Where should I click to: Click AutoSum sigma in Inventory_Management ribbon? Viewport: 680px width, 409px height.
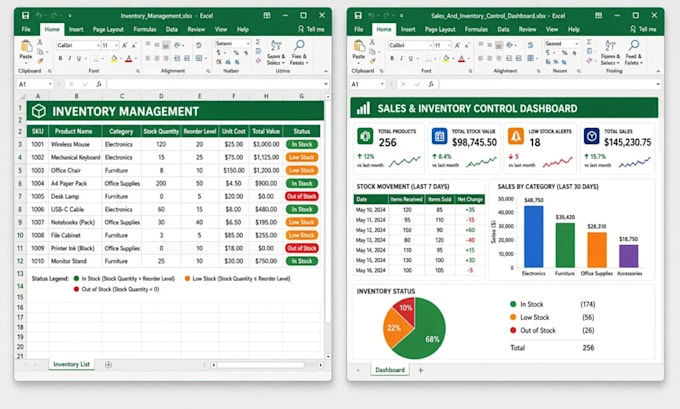[258, 43]
